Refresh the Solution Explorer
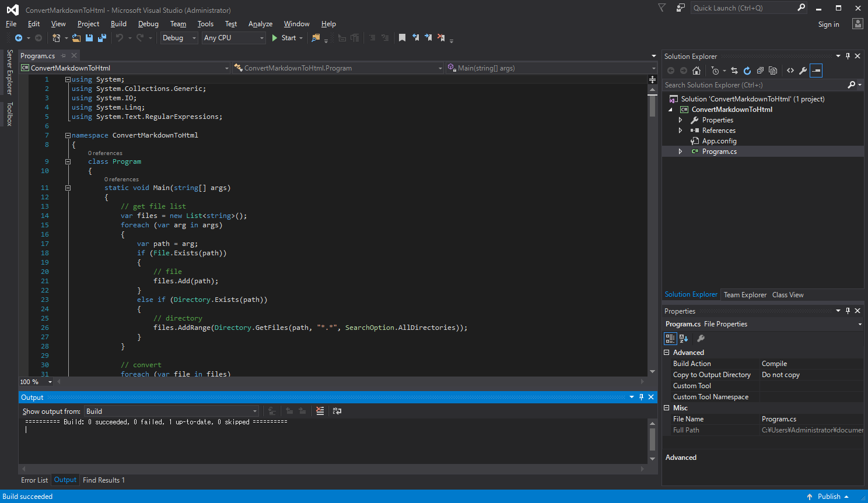Viewport: 868px width, 503px height. click(x=747, y=71)
